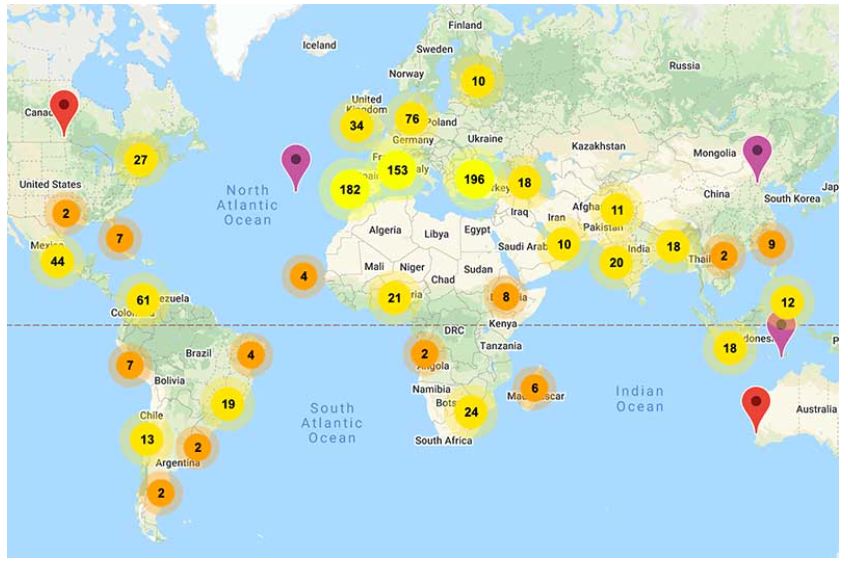
Task: Click the 44 cluster over Mexico
Action: click(57, 261)
